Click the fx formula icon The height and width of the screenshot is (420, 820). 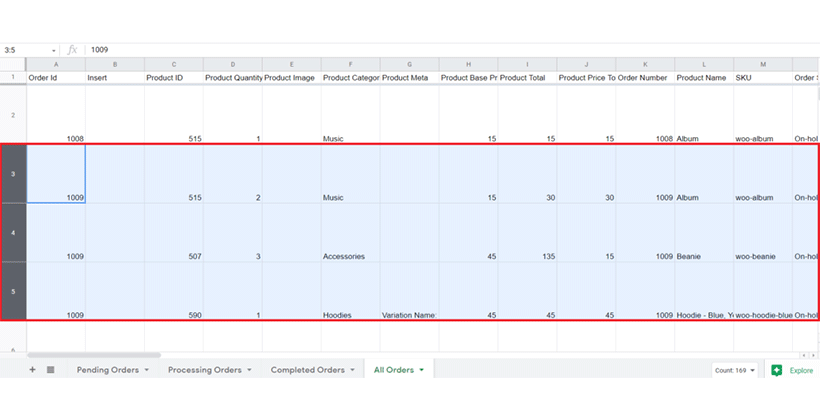(x=72, y=50)
